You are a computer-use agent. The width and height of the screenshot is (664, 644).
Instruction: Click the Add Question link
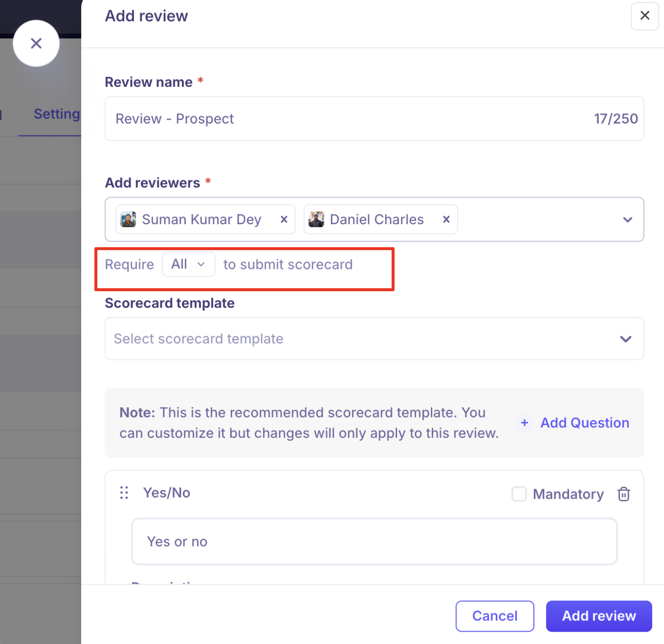tap(585, 423)
